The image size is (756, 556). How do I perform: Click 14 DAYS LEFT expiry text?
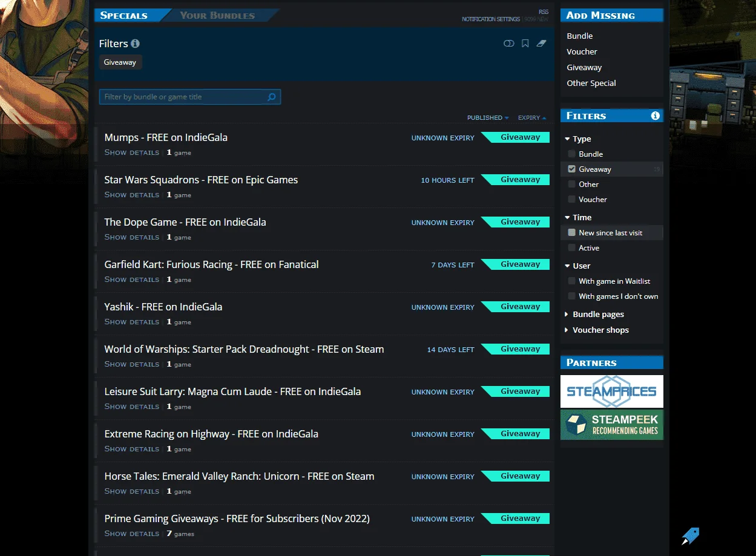(450, 350)
